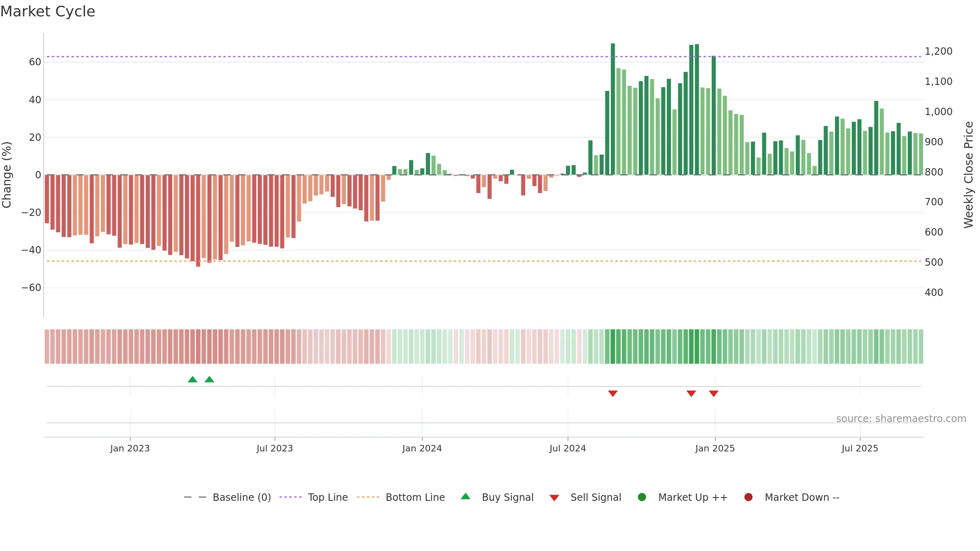Click the 500 price axis label
The width and height of the screenshot is (980, 551).
pyautogui.click(x=934, y=262)
